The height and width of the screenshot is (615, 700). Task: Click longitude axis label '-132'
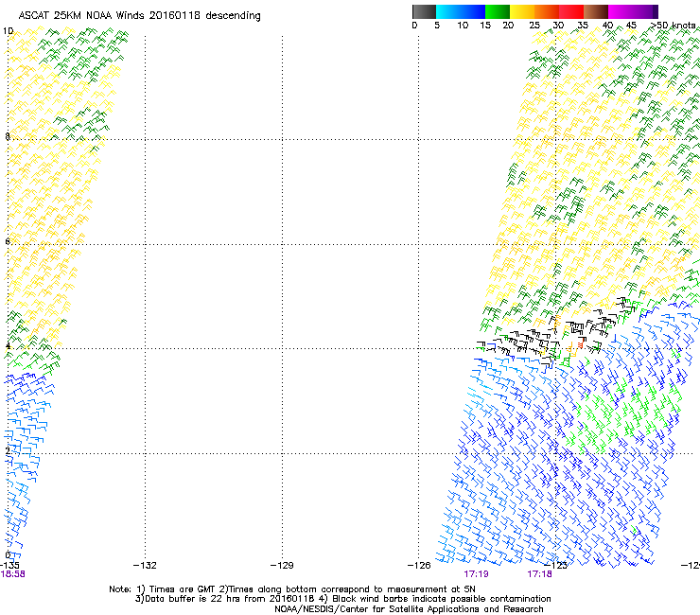(x=145, y=566)
